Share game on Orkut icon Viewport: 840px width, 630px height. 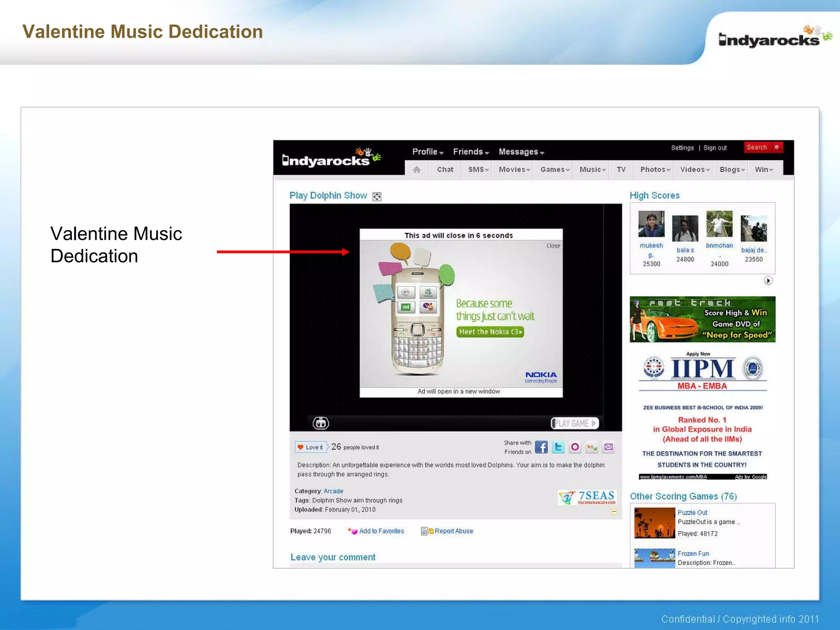click(x=575, y=447)
